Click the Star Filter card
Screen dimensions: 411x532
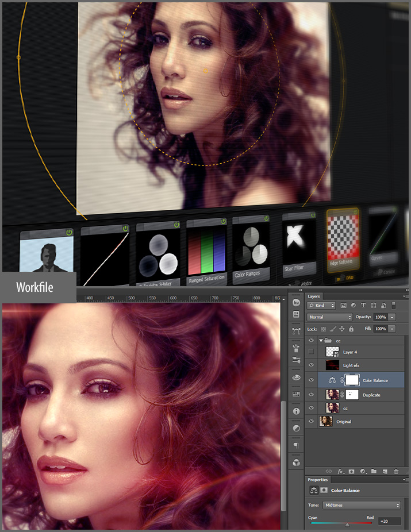tap(300, 243)
